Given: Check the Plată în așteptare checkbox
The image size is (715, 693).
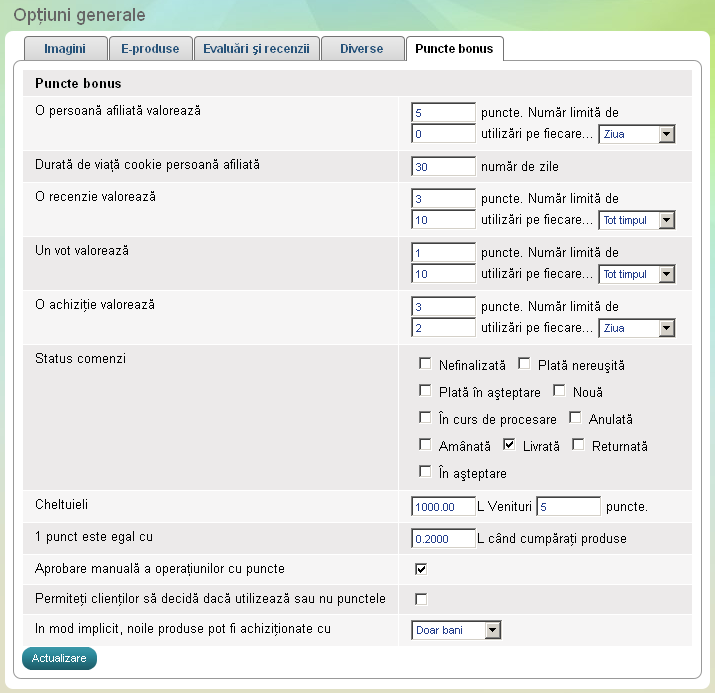Looking at the screenshot, I should (425, 391).
